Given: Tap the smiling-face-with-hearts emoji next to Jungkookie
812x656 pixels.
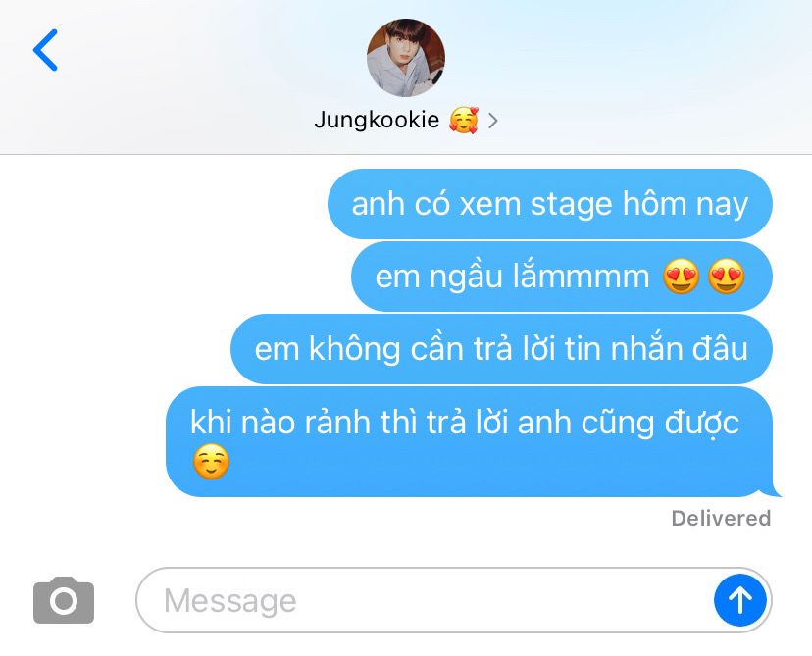Looking at the screenshot, I should coord(464,121).
